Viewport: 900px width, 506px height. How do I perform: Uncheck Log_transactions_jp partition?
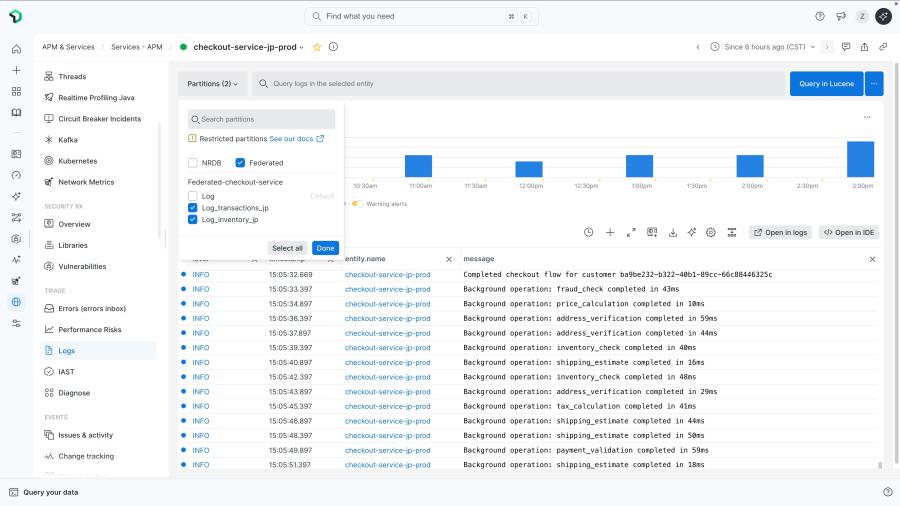click(x=193, y=208)
